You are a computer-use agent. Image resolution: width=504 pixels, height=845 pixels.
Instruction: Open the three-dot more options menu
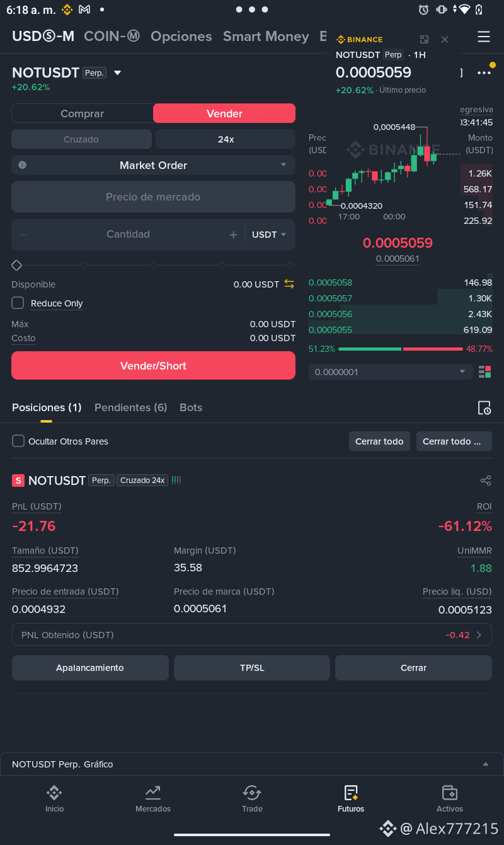[x=484, y=73]
